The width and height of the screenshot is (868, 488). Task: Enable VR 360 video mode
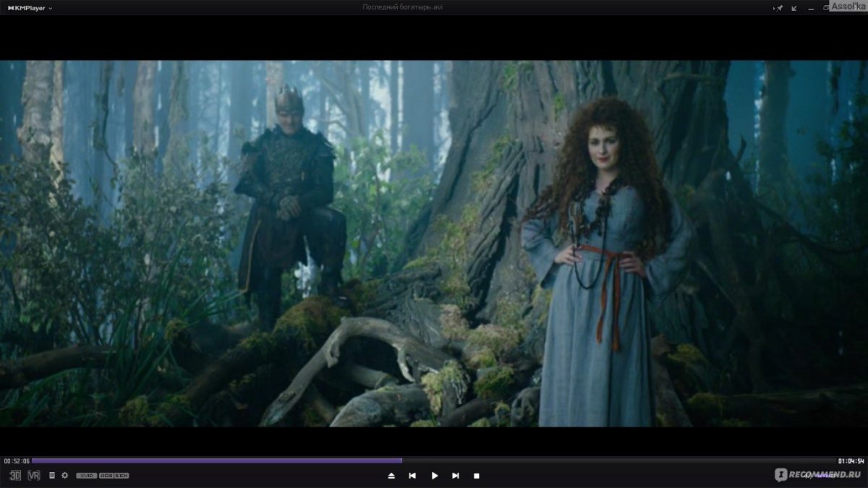pyautogui.click(x=34, y=475)
